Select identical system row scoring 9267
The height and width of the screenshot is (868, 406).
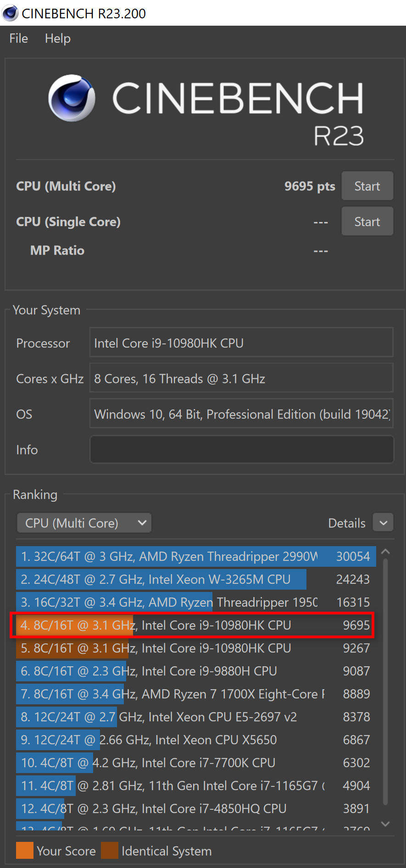196,648
